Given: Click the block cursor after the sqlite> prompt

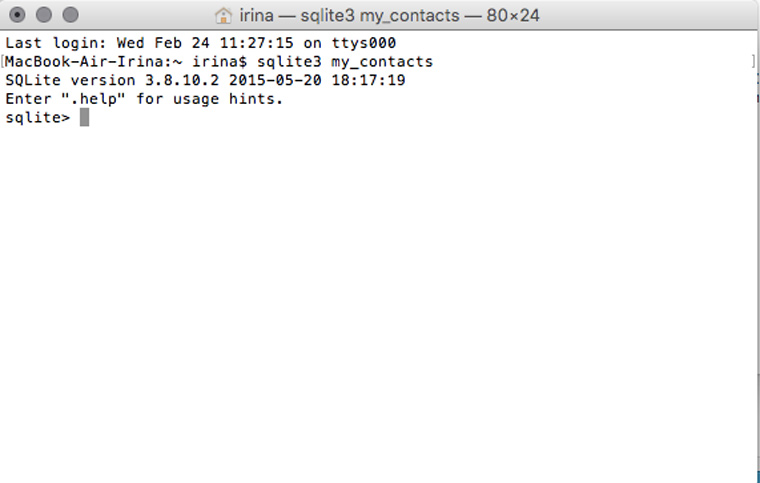Looking at the screenshot, I should [x=85, y=118].
